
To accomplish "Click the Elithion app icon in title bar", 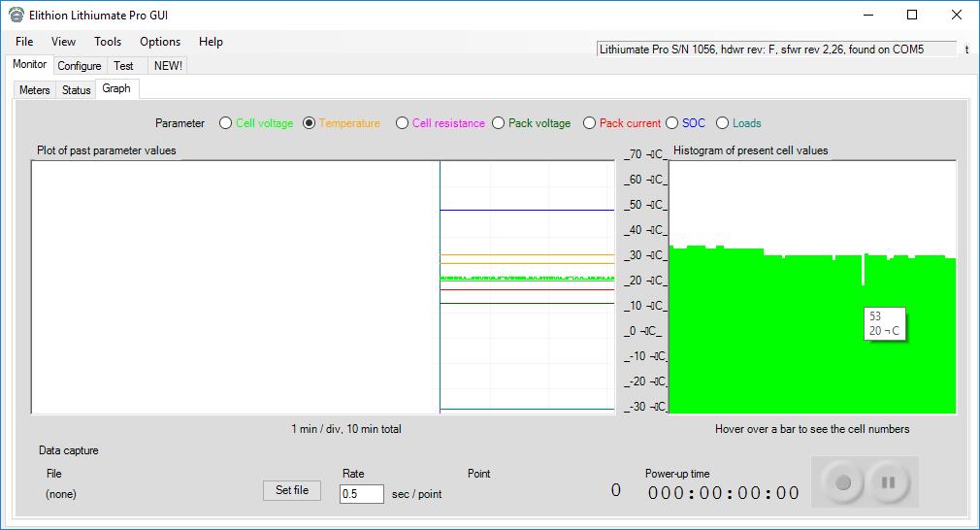I will click(16, 15).
